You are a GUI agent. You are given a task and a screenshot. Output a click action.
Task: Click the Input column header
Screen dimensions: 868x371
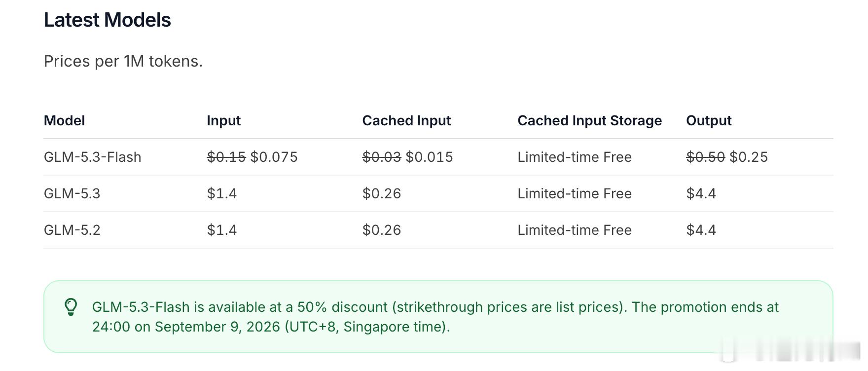click(224, 121)
